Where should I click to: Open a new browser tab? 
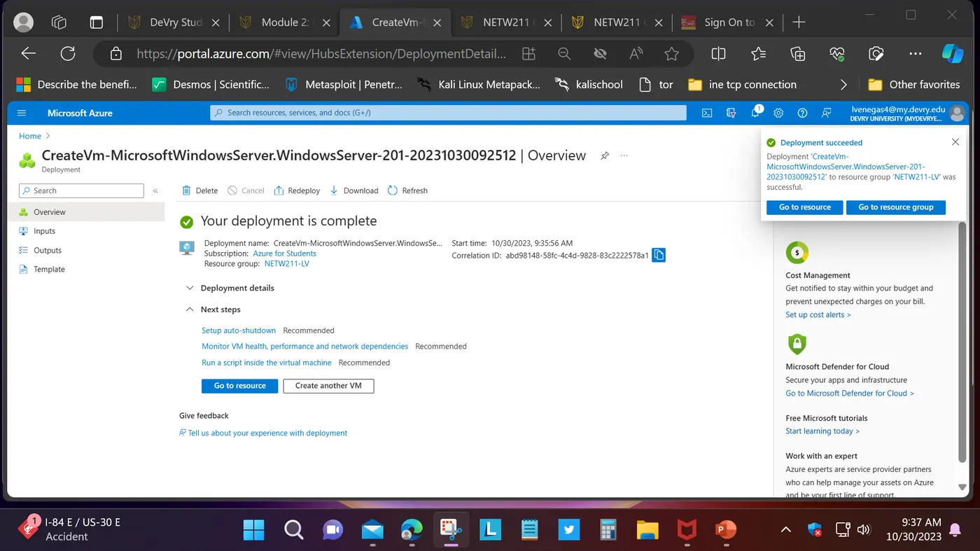(x=799, y=22)
